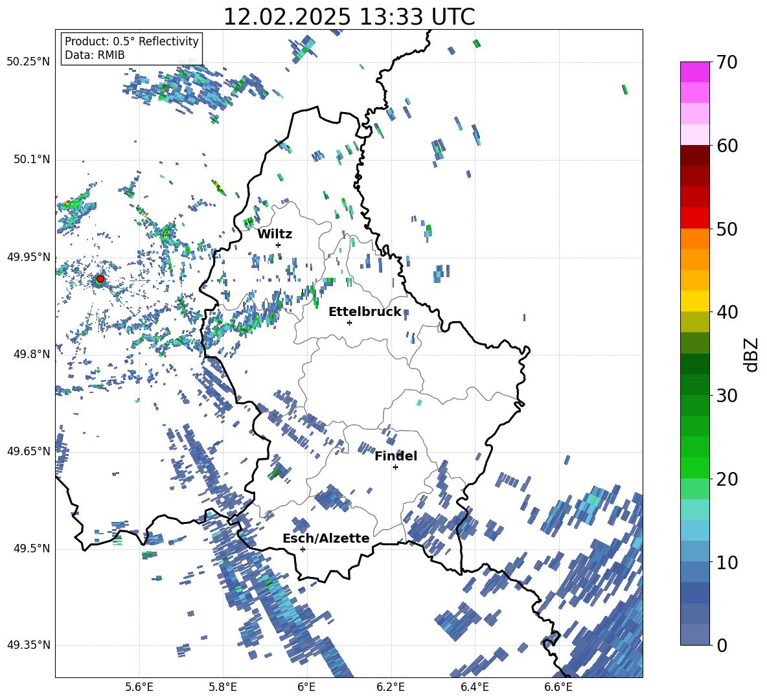Click the colorbar tick value 50
The height and width of the screenshot is (700, 767).
pos(727,229)
